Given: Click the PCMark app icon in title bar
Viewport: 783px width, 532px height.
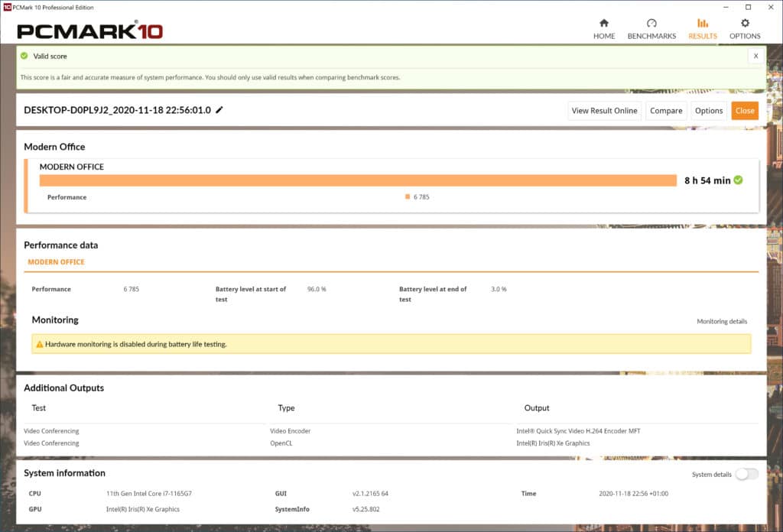Looking at the screenshot, I should click(x=7, y=7).
